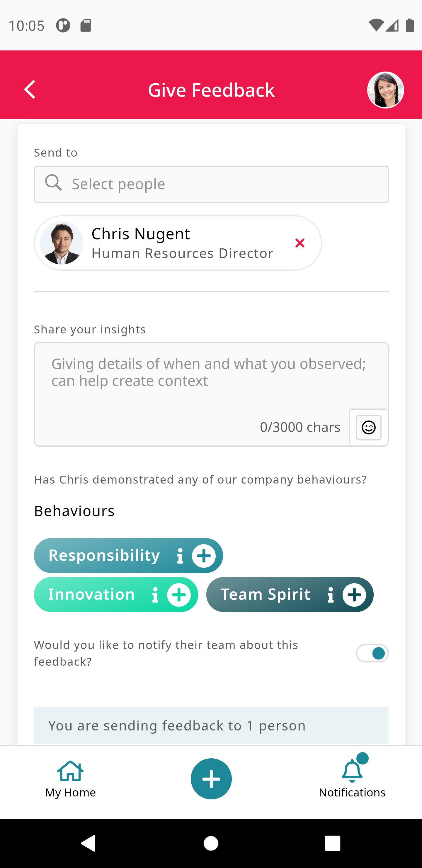Open Android recent apps button
Image resolution: width=422 pixels, height=868 pixels.
click(332, 843)
